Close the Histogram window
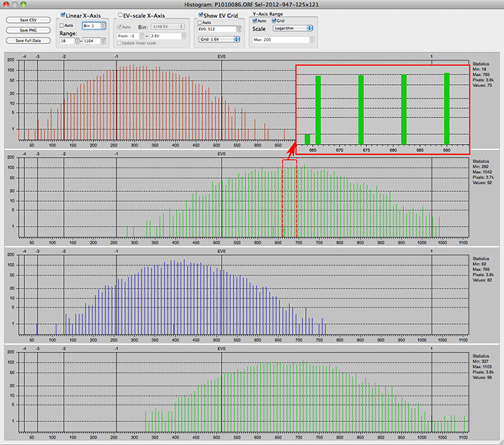This screenshot has height=445, width=504. pos(6,4)
